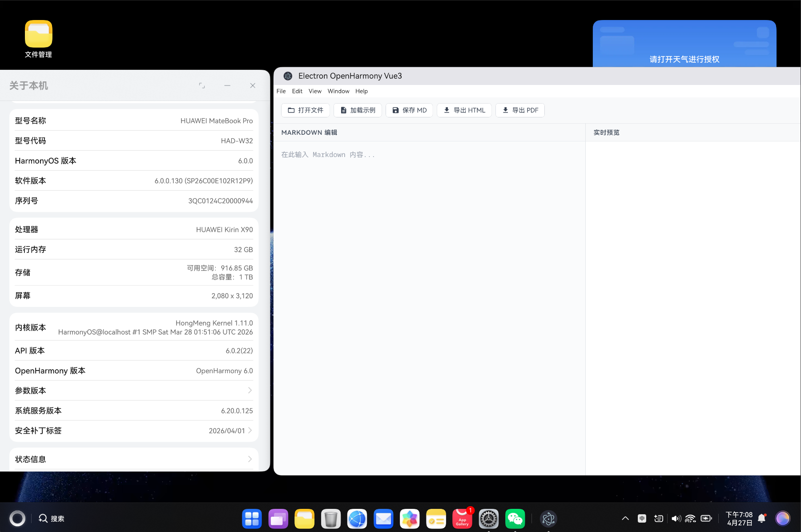Viewport: 801px width, 532px height.
Task: Click the software version 6.0.0.130 value
Action: 204,181
